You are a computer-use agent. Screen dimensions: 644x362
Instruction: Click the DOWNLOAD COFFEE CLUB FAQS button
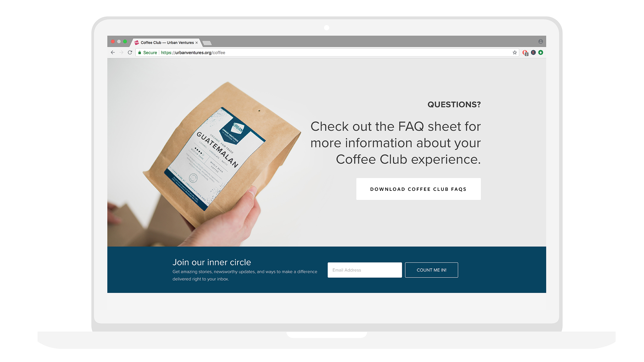[418, 189]
